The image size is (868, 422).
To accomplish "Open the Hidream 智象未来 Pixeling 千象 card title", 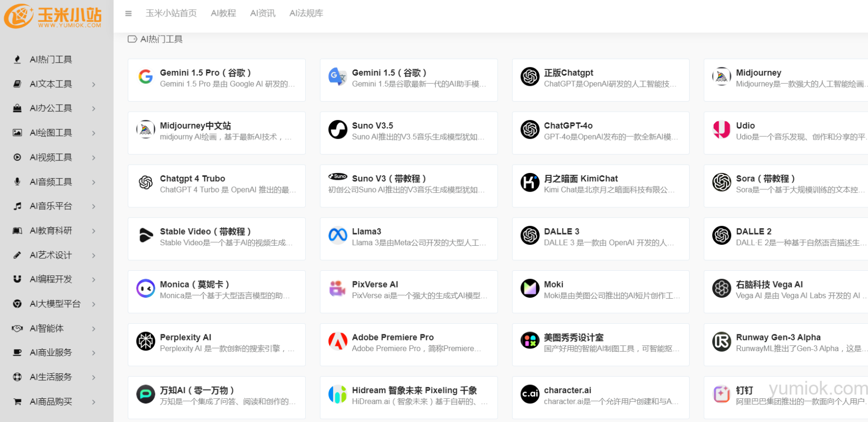I will coord(414,391).
